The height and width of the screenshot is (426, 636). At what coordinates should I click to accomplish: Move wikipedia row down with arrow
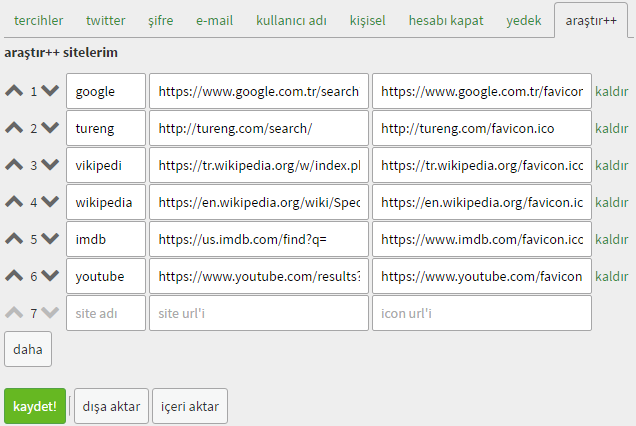click(50, 202)
